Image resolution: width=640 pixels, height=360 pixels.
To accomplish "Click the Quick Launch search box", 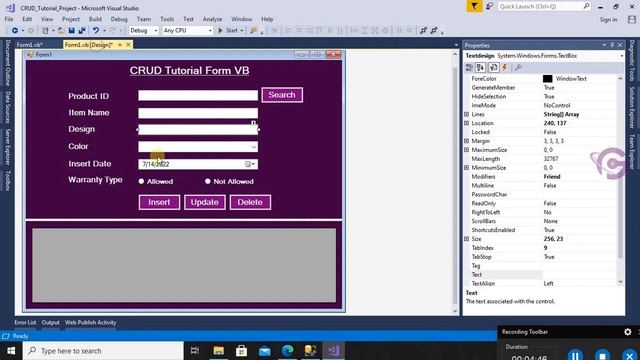I will pos(544,7).
